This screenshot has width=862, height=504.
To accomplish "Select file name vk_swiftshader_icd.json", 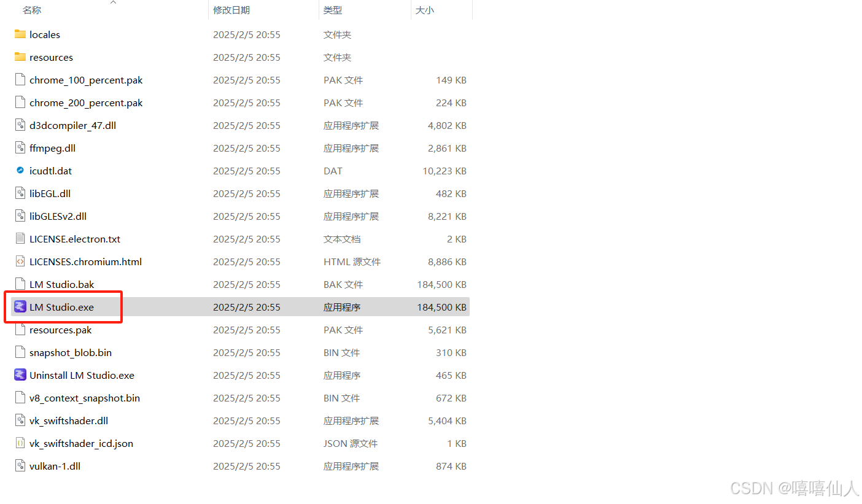I will (81, 444).
